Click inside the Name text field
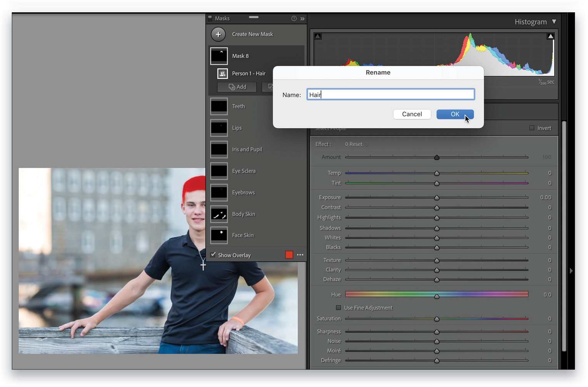588x387 pixels. [390, 94]
